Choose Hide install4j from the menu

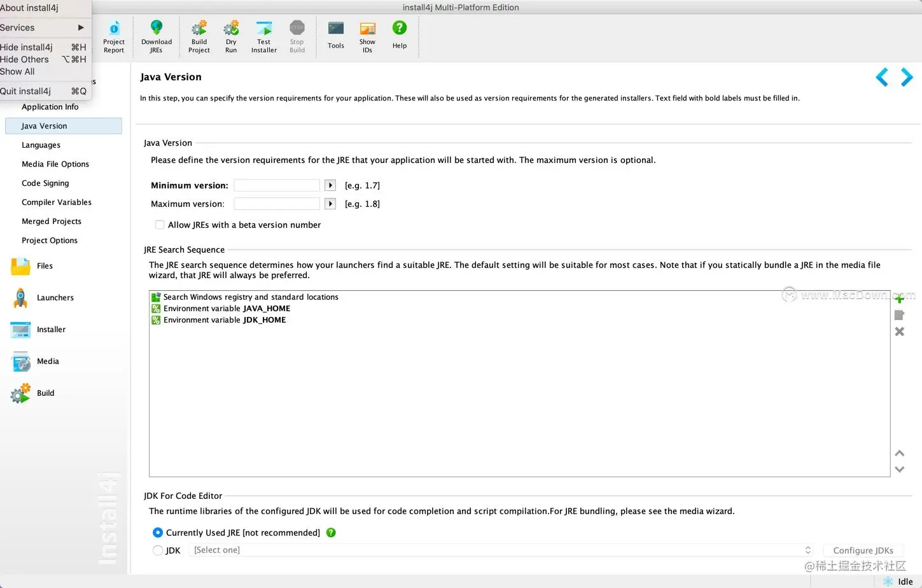click(x=45, y=47)
